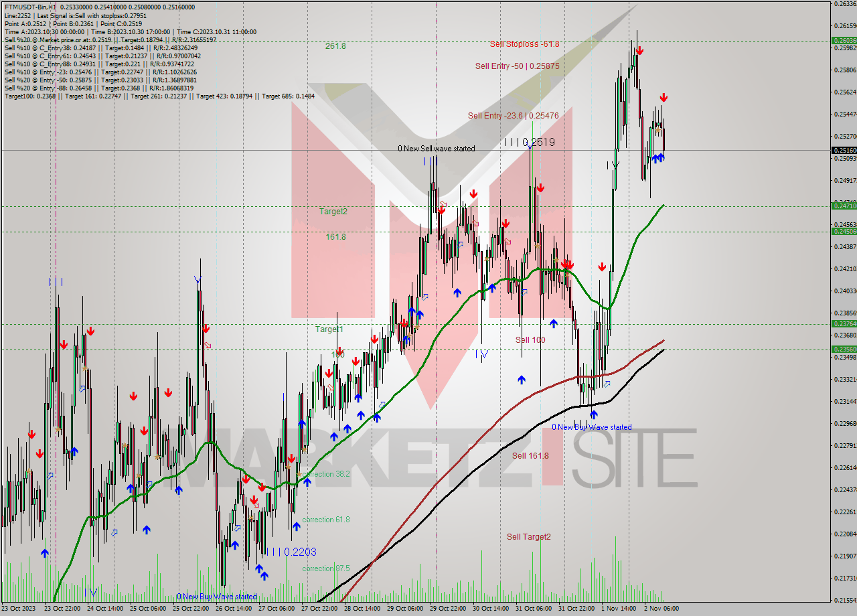The image size is (857, 616).
Task: Click the 'correction 38.2' label
Action: tap(326, 474)
